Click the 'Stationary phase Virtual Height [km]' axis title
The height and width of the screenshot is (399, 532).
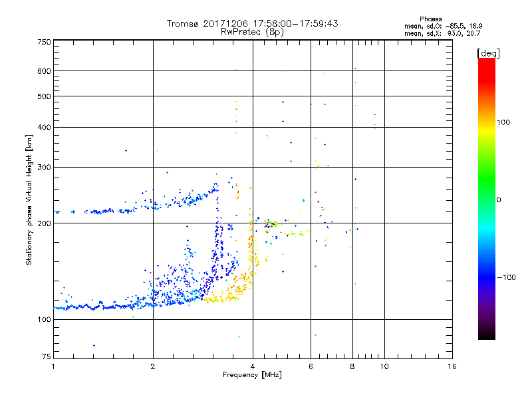tap(29, 199)
